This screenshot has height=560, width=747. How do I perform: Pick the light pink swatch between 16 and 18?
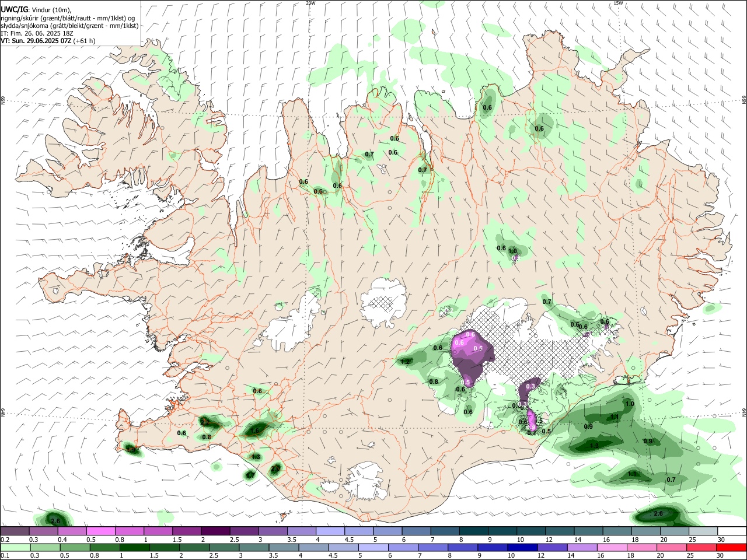612,547
